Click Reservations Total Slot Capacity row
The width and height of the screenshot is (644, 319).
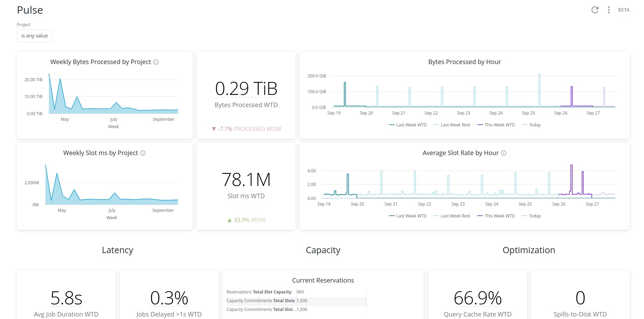point(259,292)
